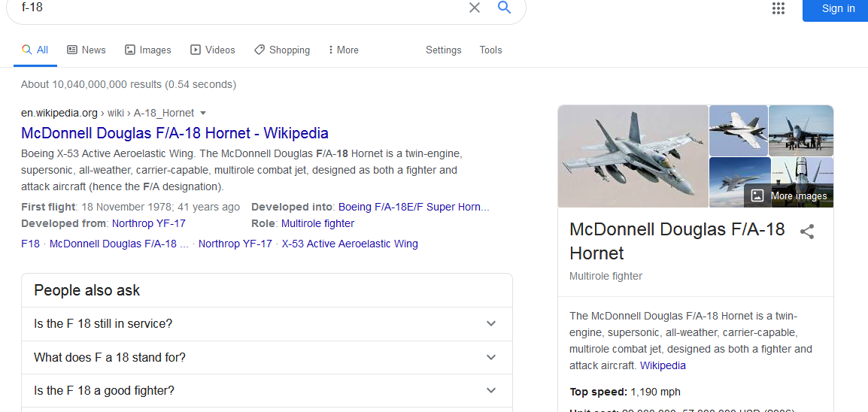Expand "Is the F 18 still in service?"
Viewport: 868px width, 412px height.
point(266,324)
